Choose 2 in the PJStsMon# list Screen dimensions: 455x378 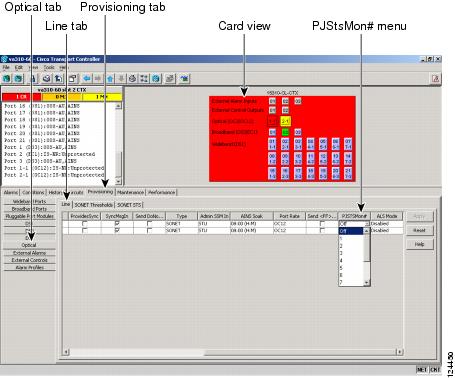(351, 246)
